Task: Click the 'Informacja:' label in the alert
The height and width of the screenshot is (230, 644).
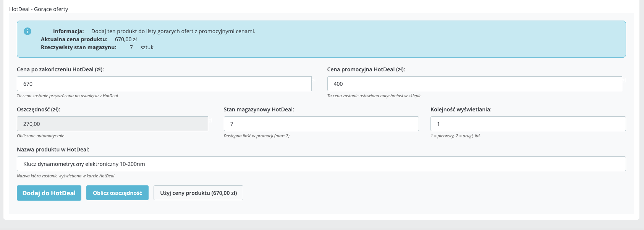Action: pos(68,31)
